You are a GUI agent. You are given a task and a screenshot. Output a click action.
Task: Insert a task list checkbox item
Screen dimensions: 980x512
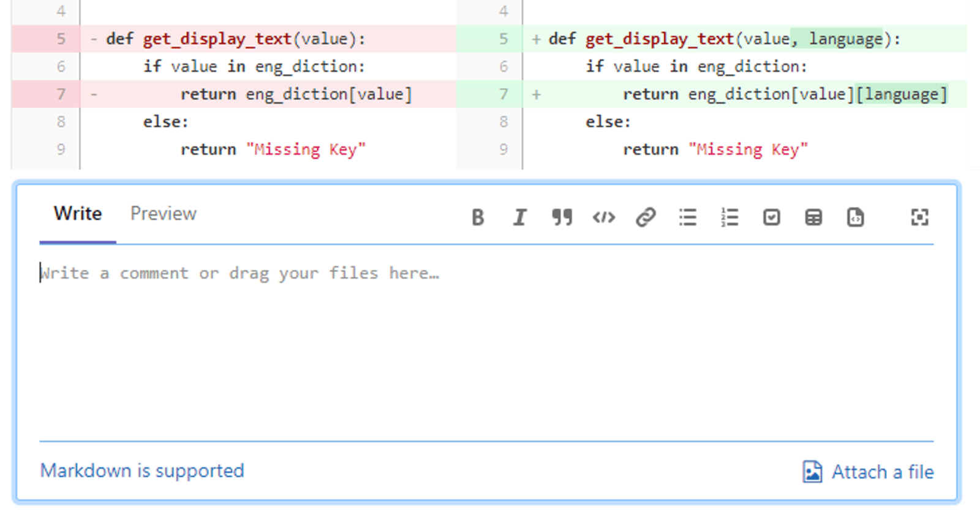772,217
